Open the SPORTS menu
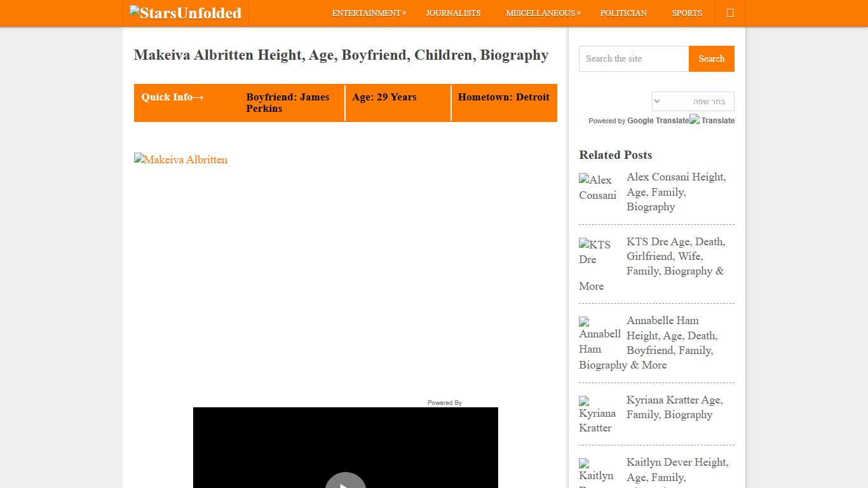This screenshot has height=488, width=868. (x=686, y=13)
